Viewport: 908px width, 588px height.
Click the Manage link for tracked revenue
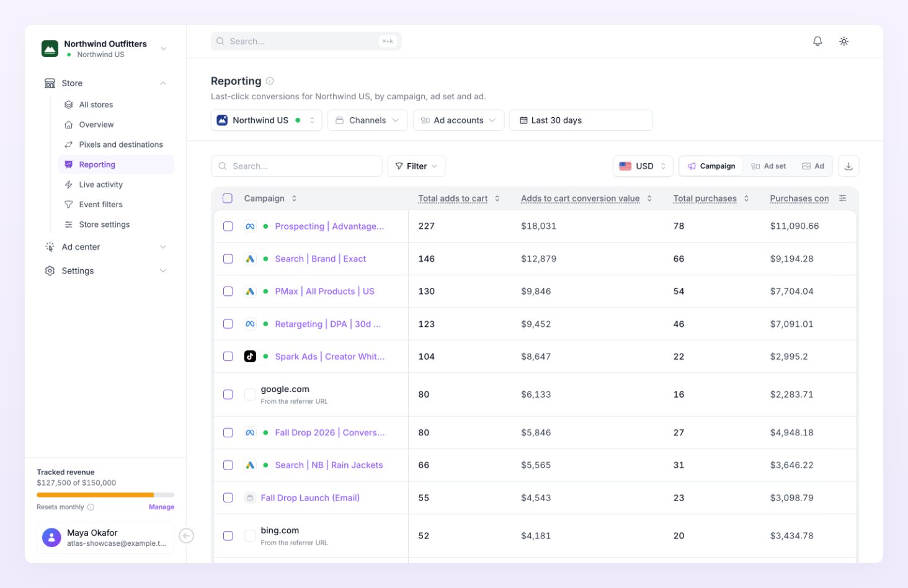point(161,507)
